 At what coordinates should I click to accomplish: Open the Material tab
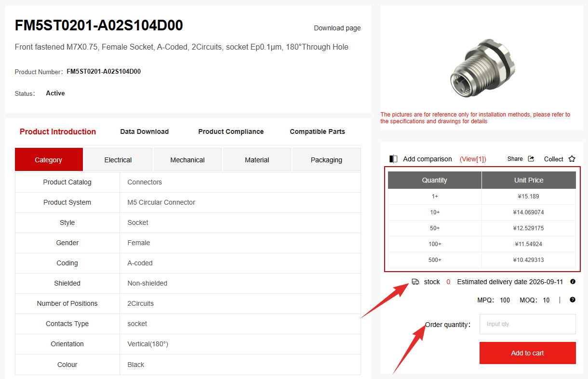(257, 159)
